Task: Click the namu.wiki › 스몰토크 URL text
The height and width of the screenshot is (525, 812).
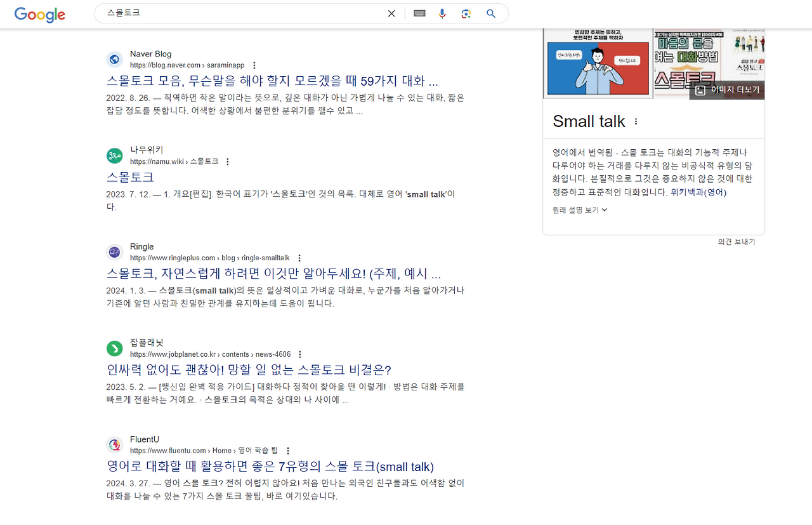Action: (174, 162)
